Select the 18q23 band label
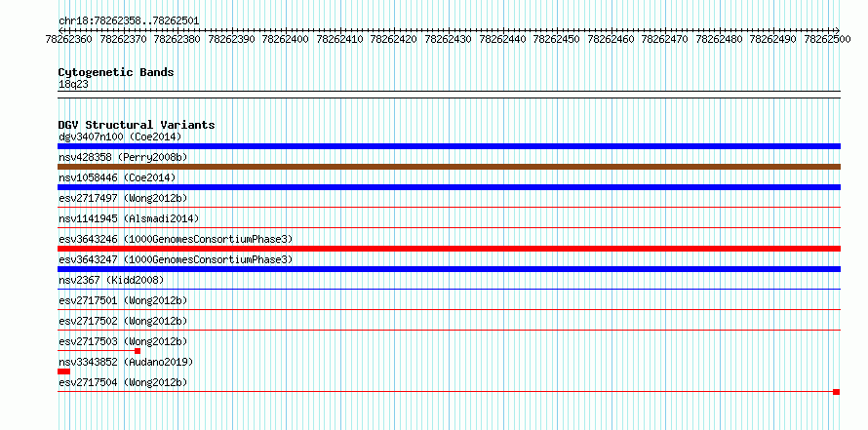Screen dimensions: 868x430 pyautogui.click(x=73, y=84)
